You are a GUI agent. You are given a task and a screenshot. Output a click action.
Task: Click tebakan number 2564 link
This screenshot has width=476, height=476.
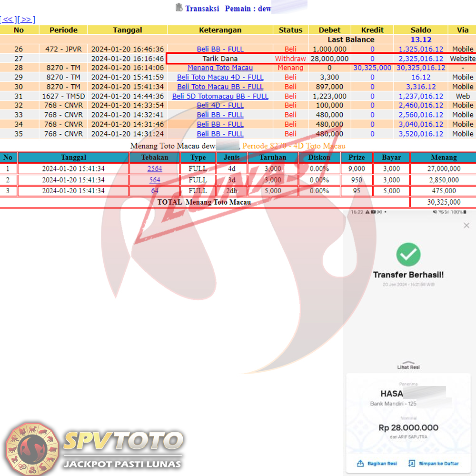coord(155,169)
